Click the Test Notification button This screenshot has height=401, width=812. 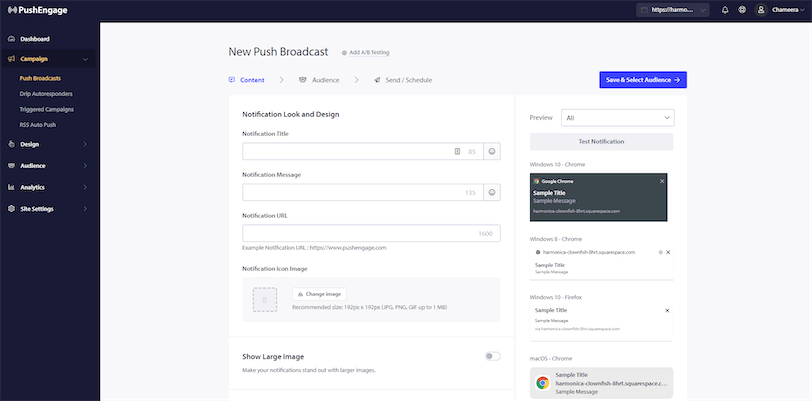601,141
